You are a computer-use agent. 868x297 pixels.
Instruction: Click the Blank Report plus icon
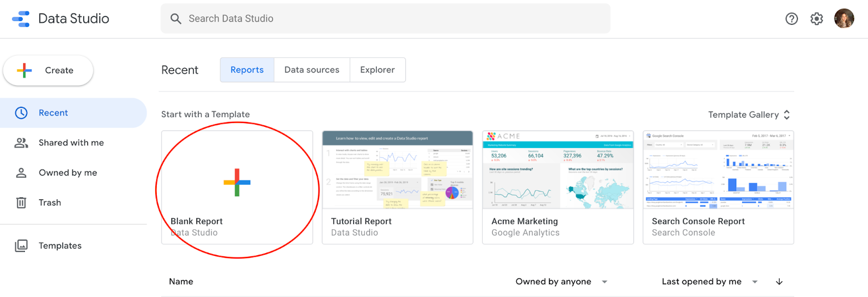tap(237, 182)
